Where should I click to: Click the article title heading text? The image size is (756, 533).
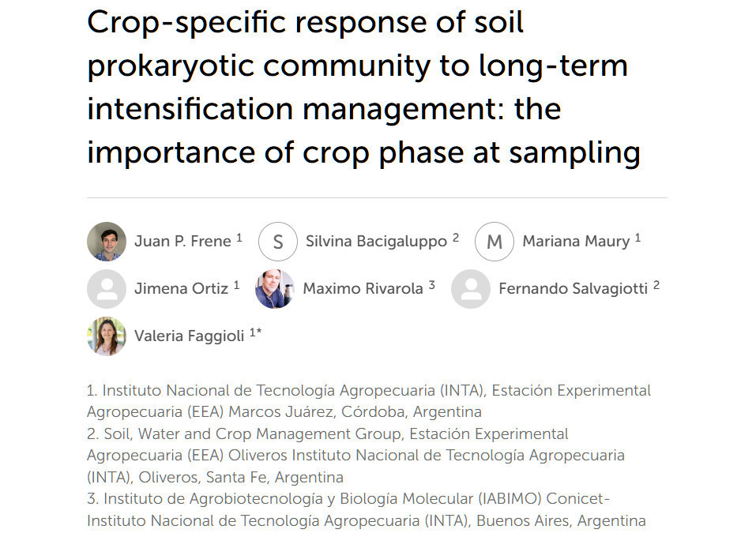click(363, 87)
